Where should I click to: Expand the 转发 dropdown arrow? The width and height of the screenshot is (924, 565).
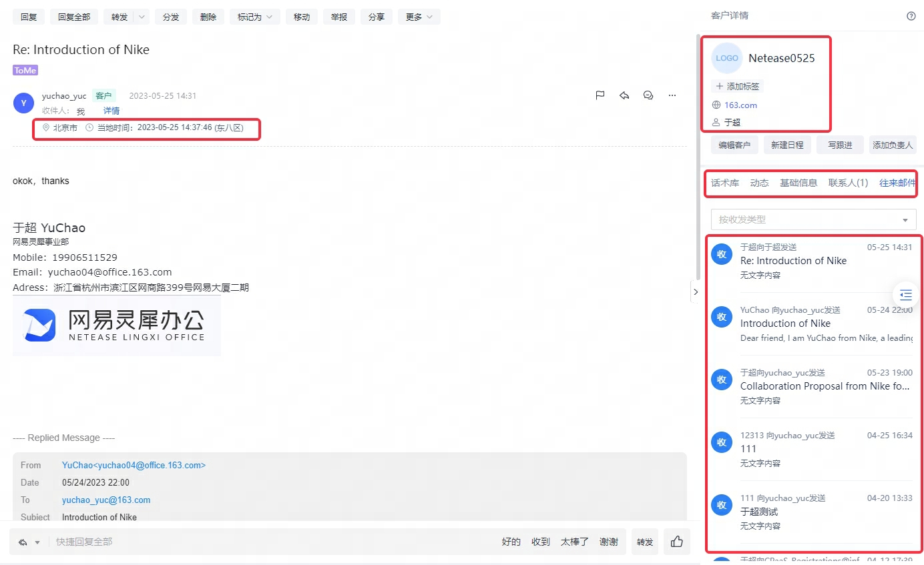point(142,17)
